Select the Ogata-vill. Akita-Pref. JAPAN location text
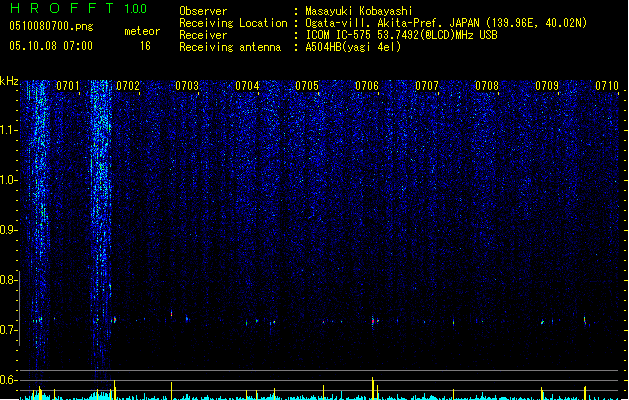 (x=446, y=23)
